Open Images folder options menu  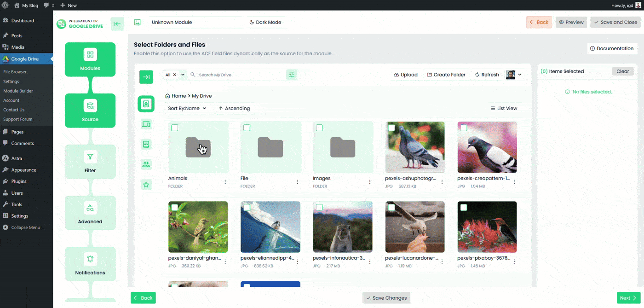click(370, 182)
